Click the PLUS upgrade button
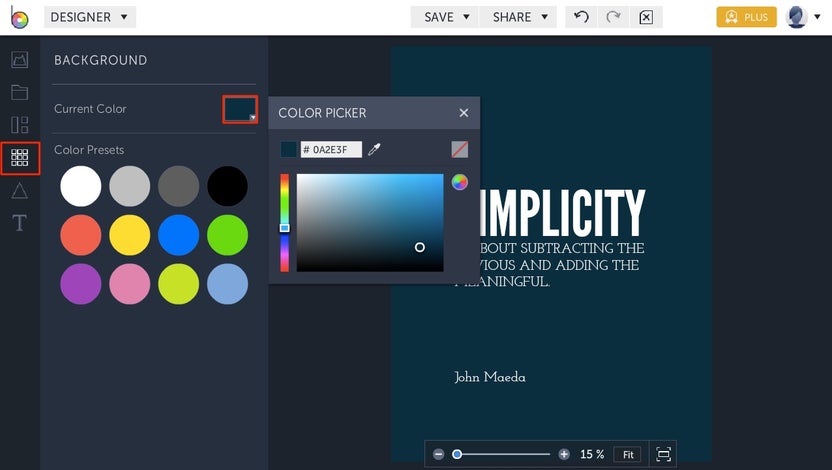The image size is (832, 470). pos(747,17)
